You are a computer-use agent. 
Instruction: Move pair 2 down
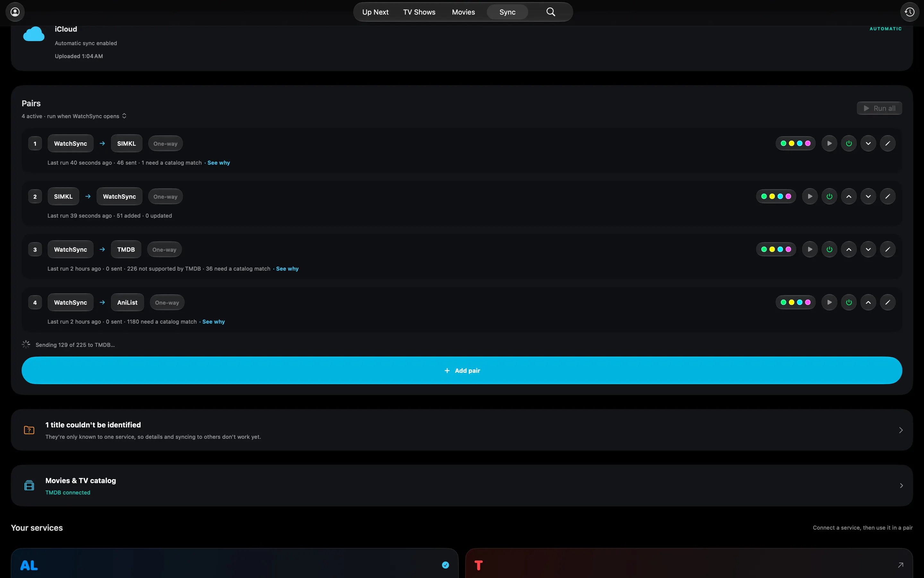pyautogui.click(x=868, y=197)
